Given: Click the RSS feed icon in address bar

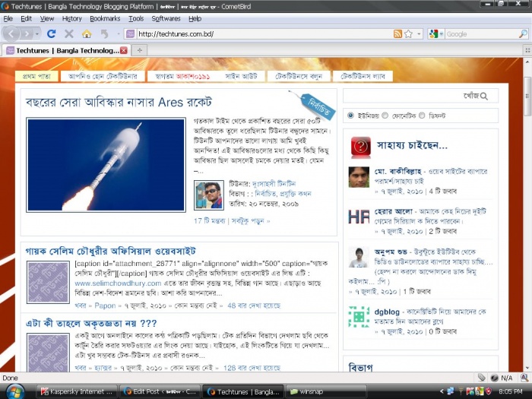Looking at the screenshot, I should click(397, 33).
